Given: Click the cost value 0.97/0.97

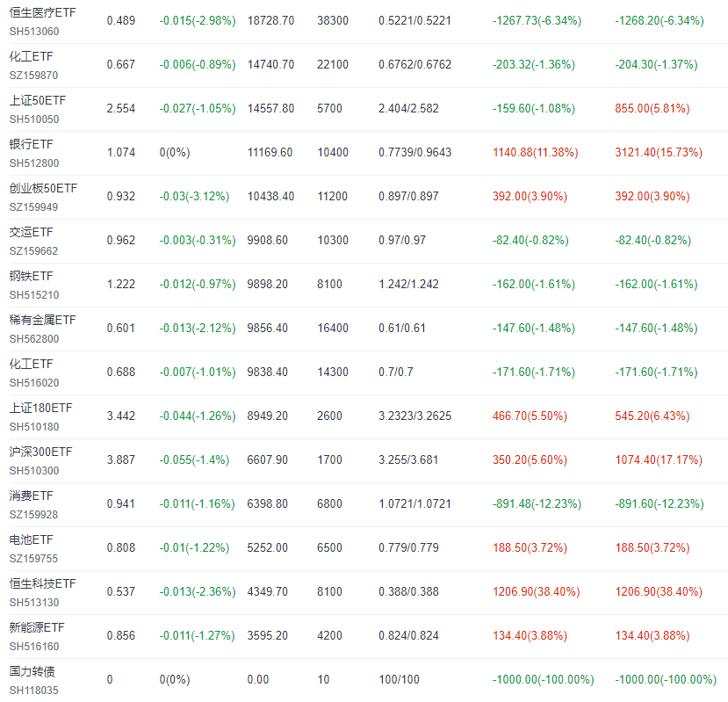Looking at the screenshot, I should 402,240.
